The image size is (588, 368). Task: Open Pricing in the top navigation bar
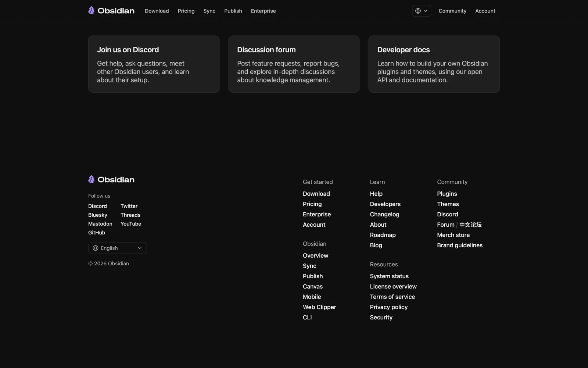coord(186,11)
